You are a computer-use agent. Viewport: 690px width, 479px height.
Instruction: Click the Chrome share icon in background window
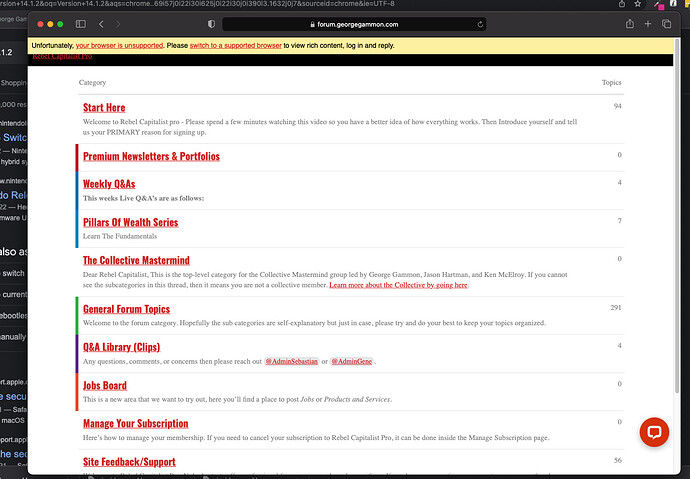622,4
